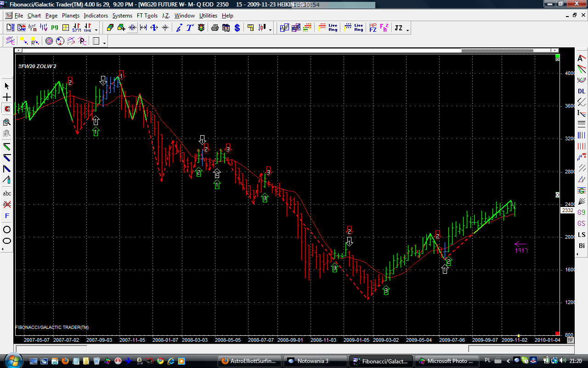The image size is (588, 368).
Task: Select the crosshair cursor tool in left sidebar
Action: pyautogui.click(x=7, y=98)
